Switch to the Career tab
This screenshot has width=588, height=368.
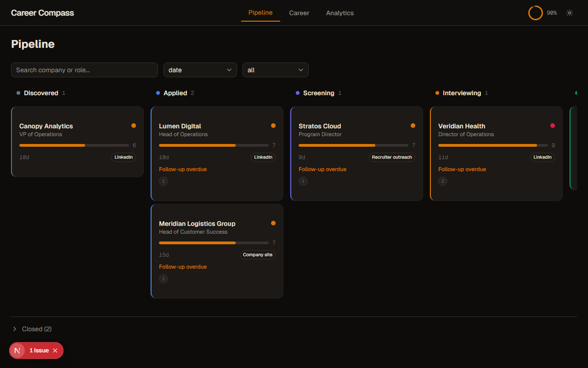point(299,13)
